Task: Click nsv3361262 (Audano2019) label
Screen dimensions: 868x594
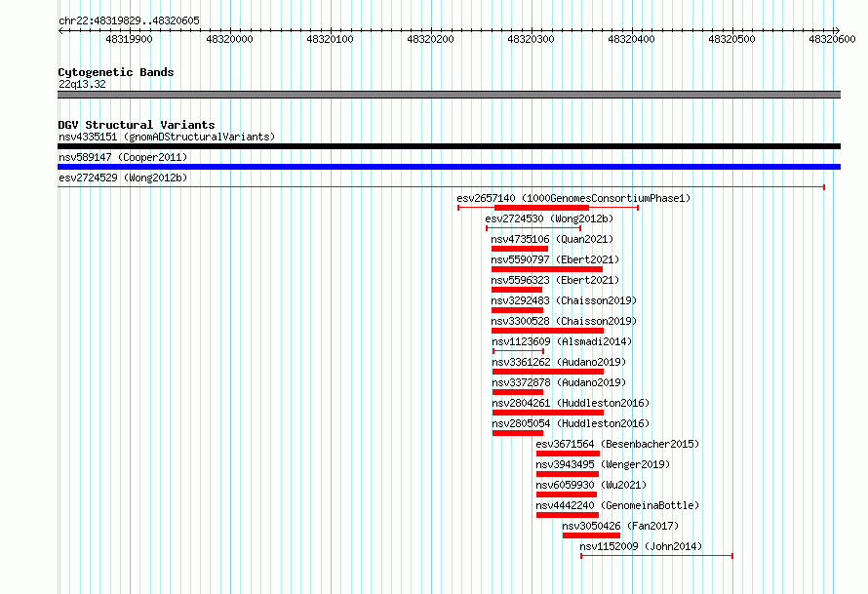Action: point(559,362)
